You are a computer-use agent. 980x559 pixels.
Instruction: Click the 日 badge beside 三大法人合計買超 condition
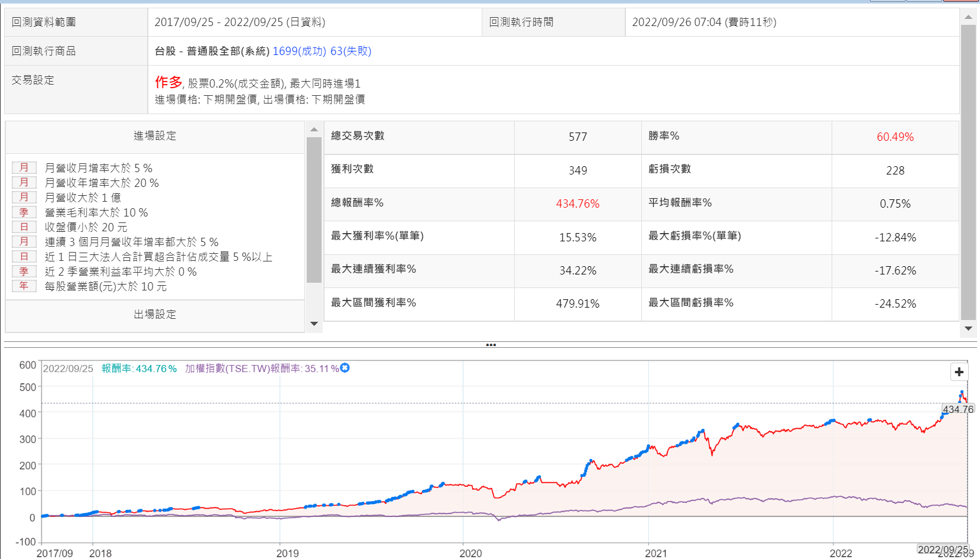tap(24, 257)
